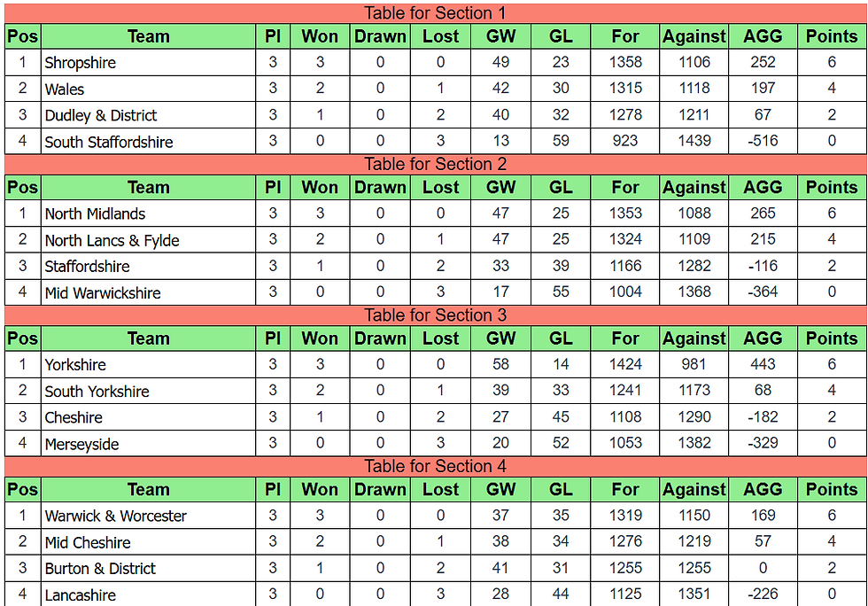Click the Table for Section 2 banner
The height and width of the screenshot is (606, 868).
pyautogui.click(x=435, y=164)
